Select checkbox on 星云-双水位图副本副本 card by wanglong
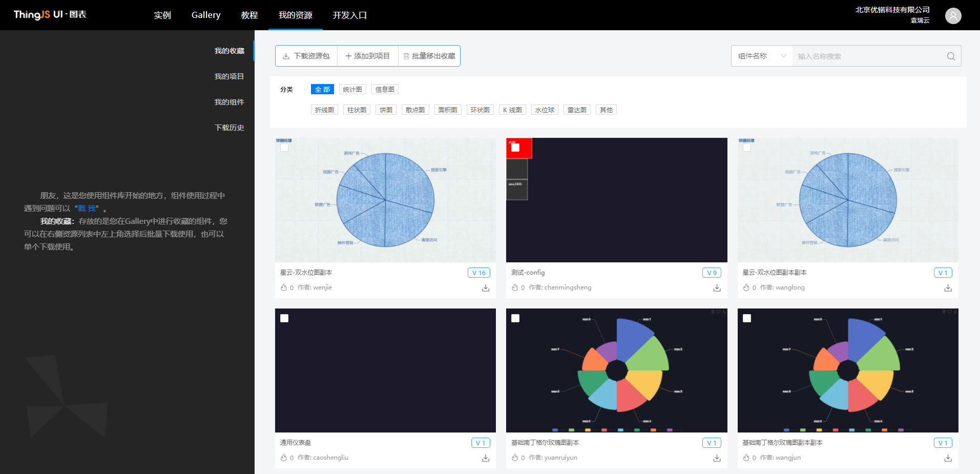This screenshot has width=980, height=474. (747, 148)
